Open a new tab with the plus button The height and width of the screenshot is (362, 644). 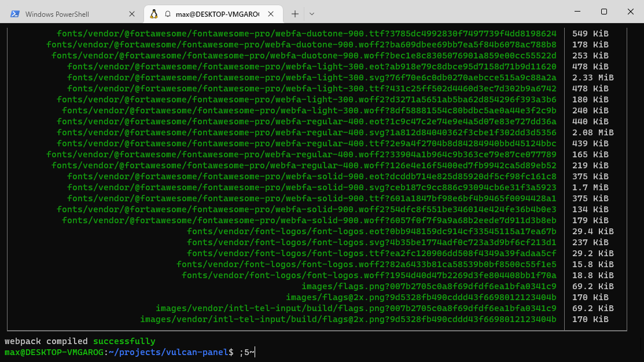pyautogui.click(x=295, y=14)
